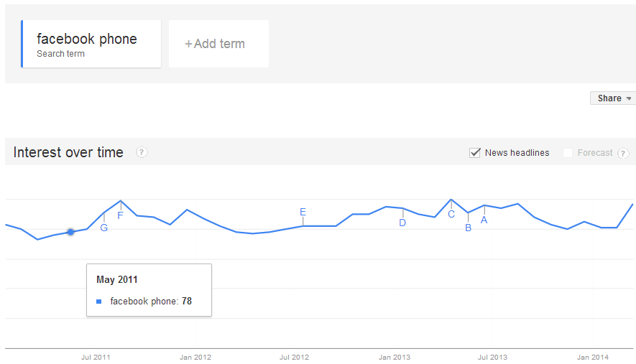Image resolution: width=636 pixels, height=364 pixels.
Task: Click news headline marker F
Action: 120,215
